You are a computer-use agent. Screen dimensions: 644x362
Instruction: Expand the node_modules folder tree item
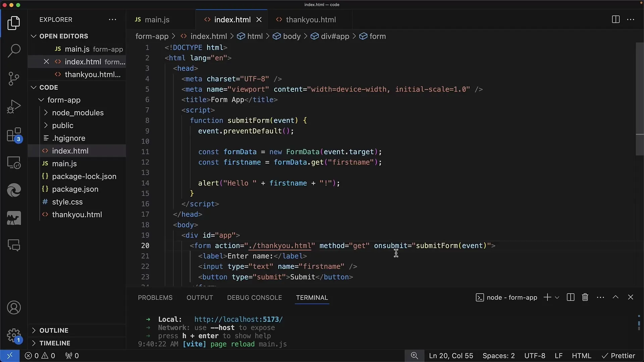[x=78, y=113]
